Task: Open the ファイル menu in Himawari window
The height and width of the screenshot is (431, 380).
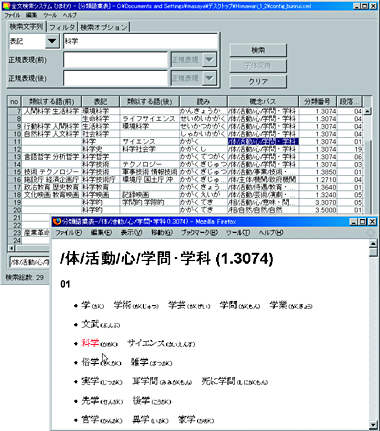Action: [12, 15]
